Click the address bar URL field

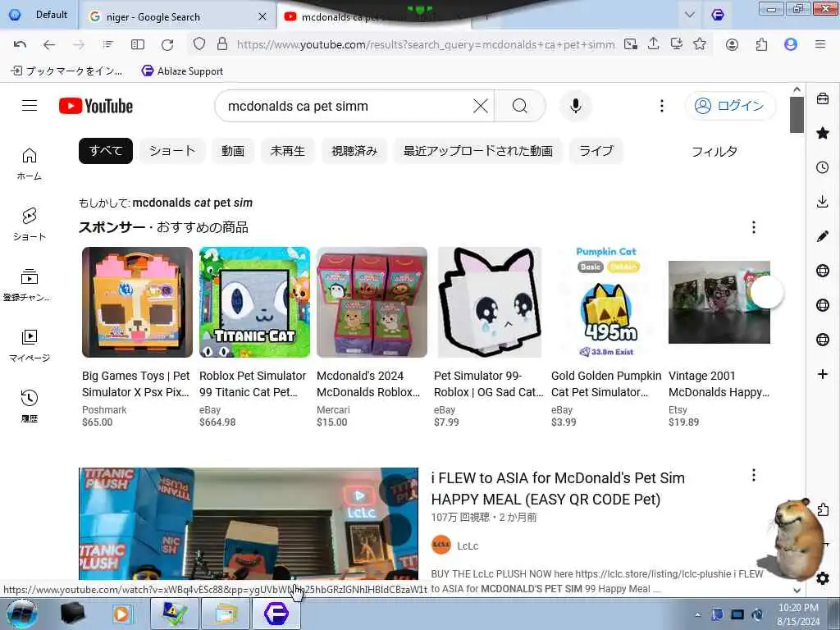pyautogui.click(x=426, y=44)
